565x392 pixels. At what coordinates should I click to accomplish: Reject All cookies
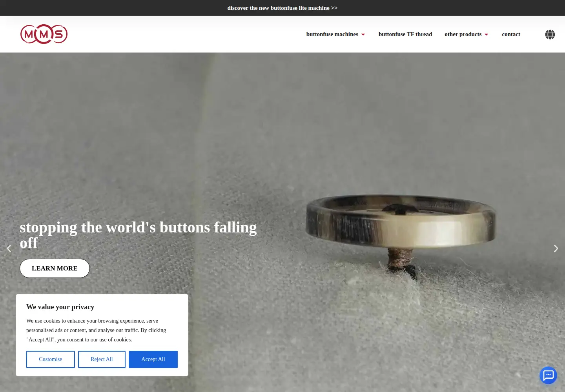pyautogui.click(x=102, y=359)
